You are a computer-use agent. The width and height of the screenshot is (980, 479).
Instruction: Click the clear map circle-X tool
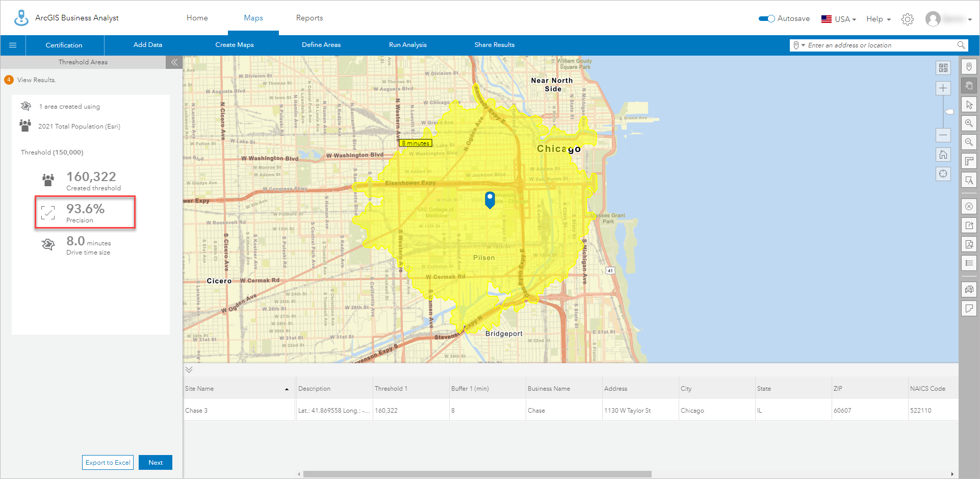click(x=969, y=207)
